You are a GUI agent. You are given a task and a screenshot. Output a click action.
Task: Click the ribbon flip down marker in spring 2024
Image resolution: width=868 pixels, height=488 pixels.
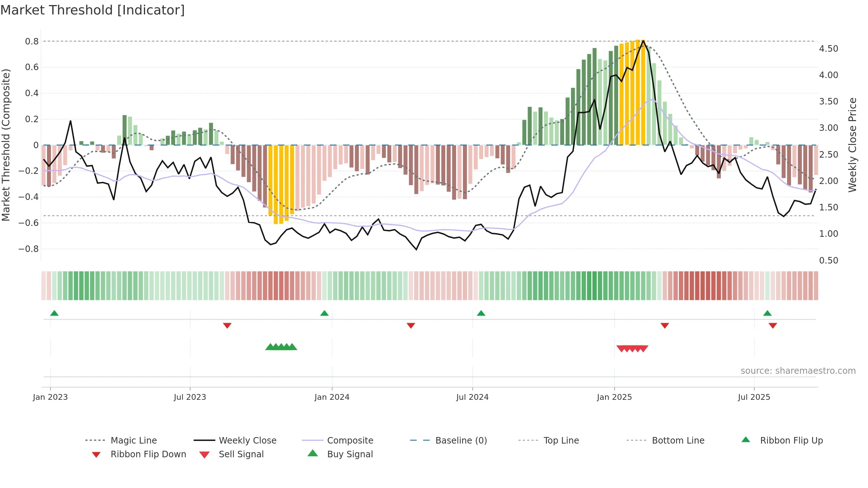pos(411,326)
